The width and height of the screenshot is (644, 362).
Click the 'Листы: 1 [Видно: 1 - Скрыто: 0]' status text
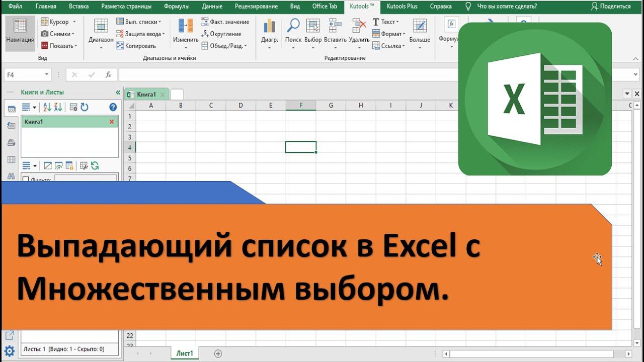64,349
